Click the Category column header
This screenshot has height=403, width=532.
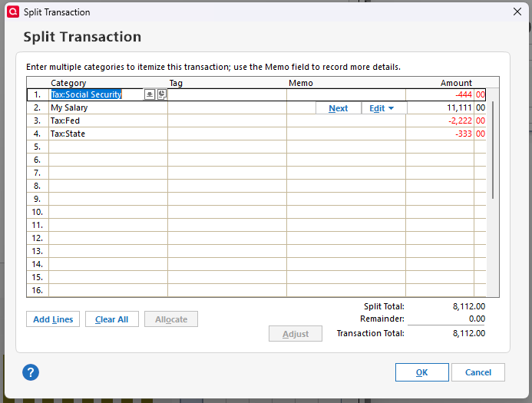pyautogui.click(x=68, y=83)
